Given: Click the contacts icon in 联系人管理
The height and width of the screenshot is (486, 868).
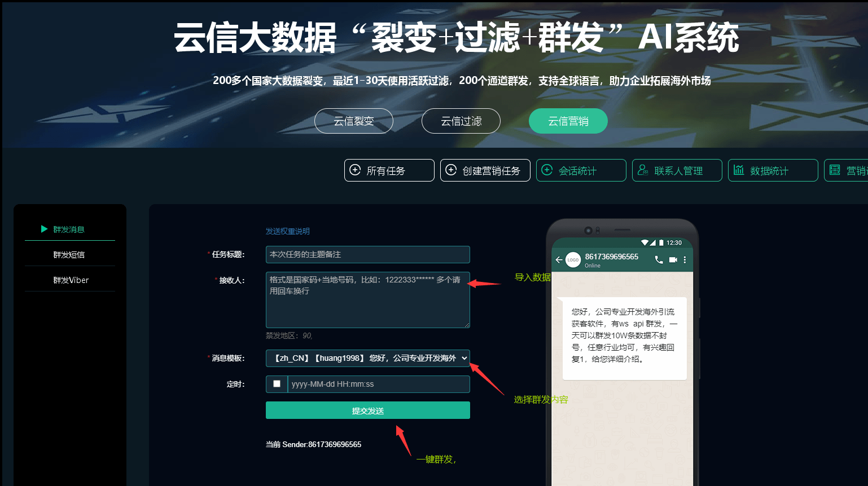Looking at the screenshot, I should (x=643, y=170).
